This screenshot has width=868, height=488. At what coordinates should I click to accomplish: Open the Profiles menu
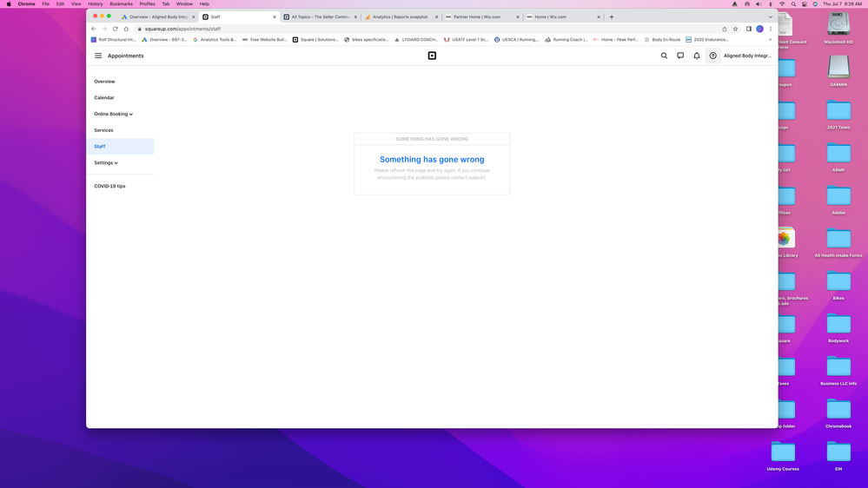(x=147, y=3)
